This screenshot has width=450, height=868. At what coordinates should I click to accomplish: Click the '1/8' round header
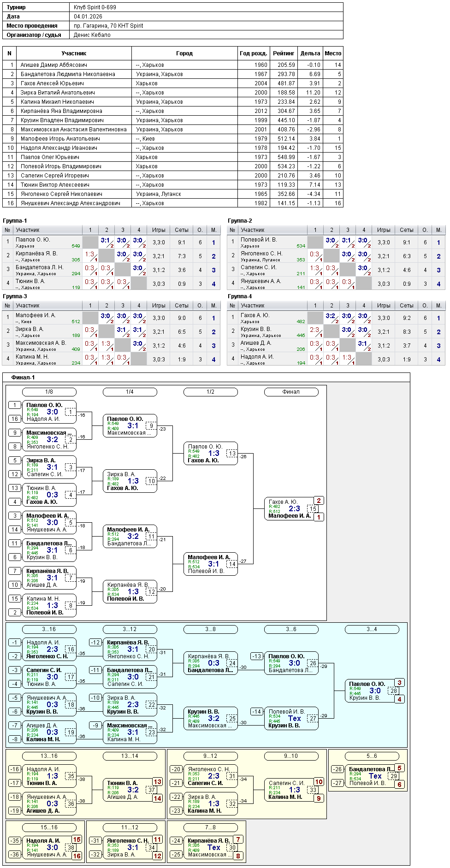pyautogui.click(x=49, y=392)
